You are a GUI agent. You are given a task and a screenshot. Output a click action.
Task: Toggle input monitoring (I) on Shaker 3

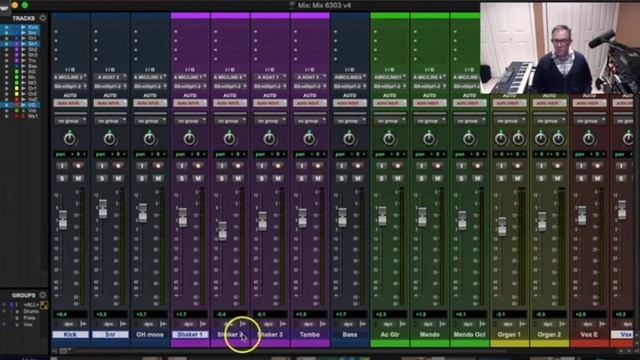[x=262, y=166]
